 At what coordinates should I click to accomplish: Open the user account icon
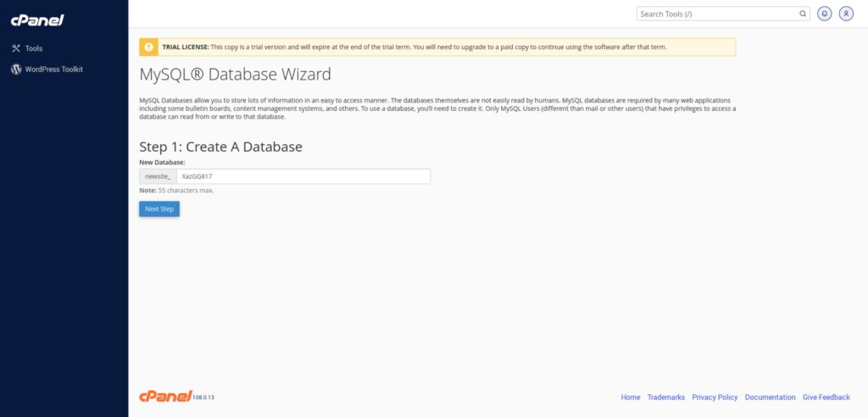[846, 14]
